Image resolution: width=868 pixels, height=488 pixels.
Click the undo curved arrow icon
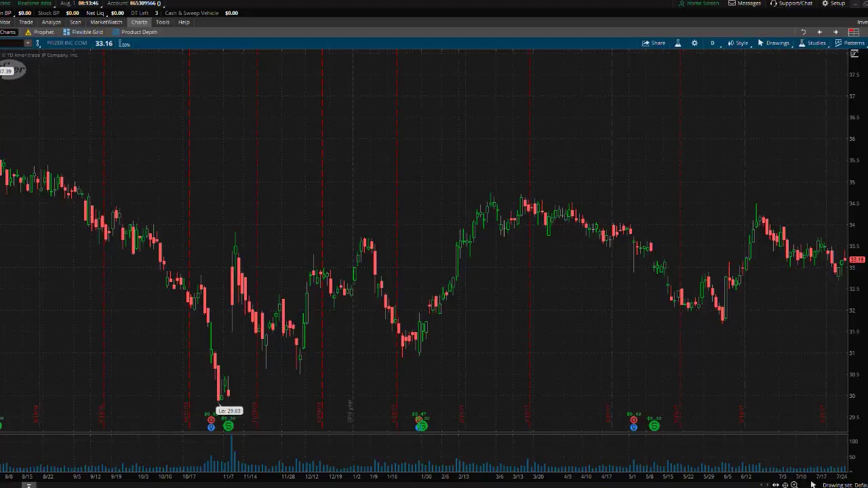pos(804,32)
